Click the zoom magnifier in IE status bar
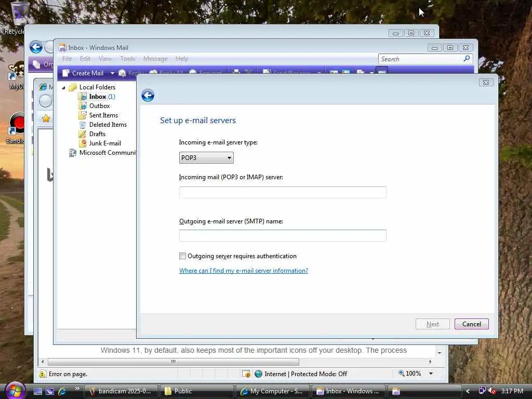532x399 pixels. (402, 373)
